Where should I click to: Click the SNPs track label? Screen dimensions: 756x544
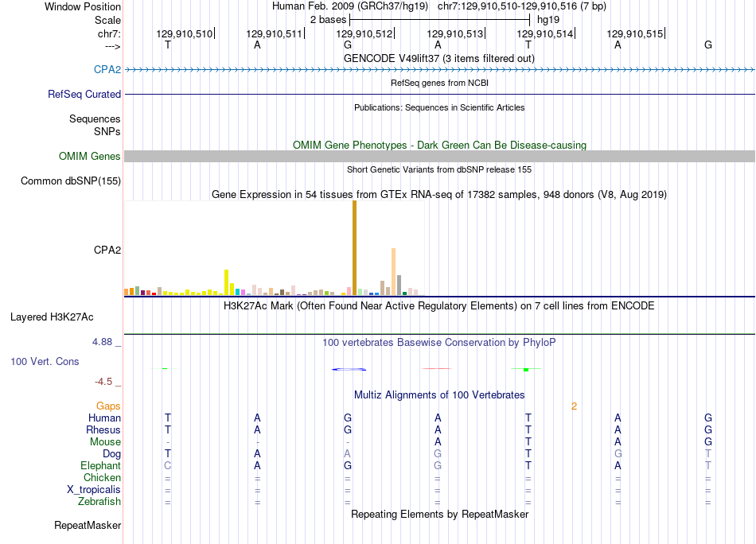pos(107,131)
